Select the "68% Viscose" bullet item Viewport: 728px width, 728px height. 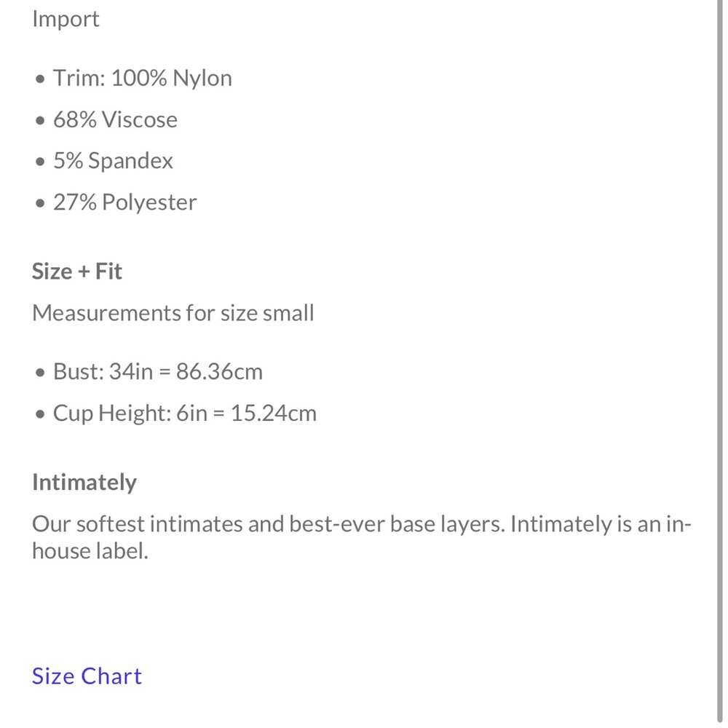pyautogui.click(x=115, y=120)
